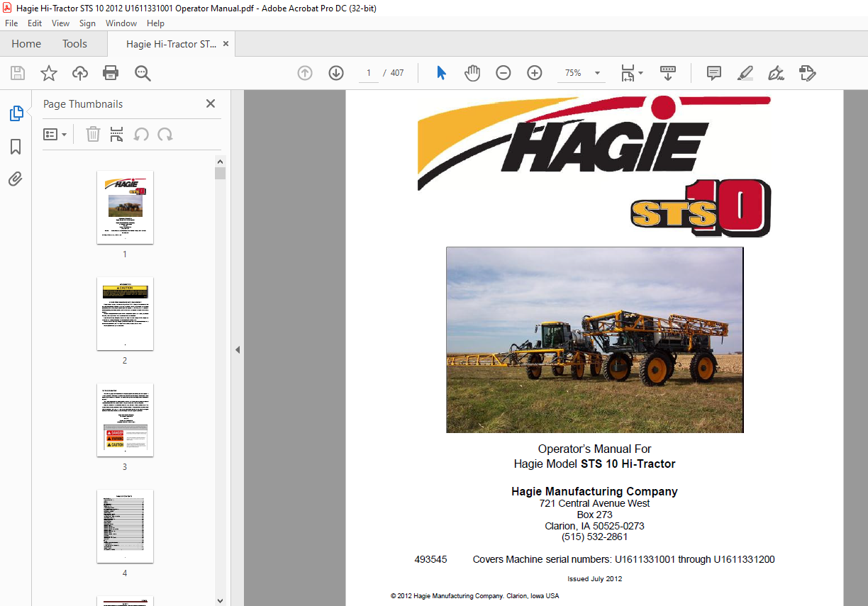Open the Window menu
The height and width of the screenshot is (606, 868).
point(121,23)
